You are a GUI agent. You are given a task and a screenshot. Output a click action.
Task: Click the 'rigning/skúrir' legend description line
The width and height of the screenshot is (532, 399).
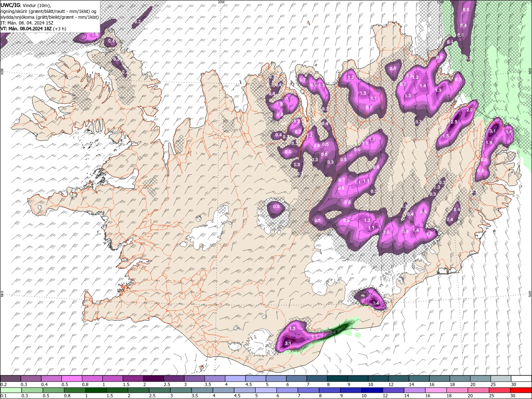49,11
